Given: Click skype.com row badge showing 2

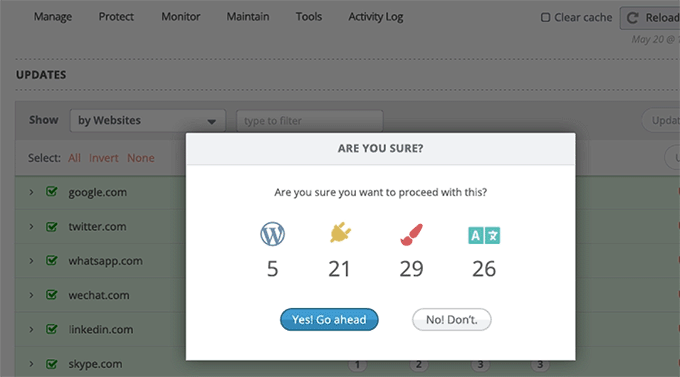Looking at the screenshot, I should coord(418,365).
